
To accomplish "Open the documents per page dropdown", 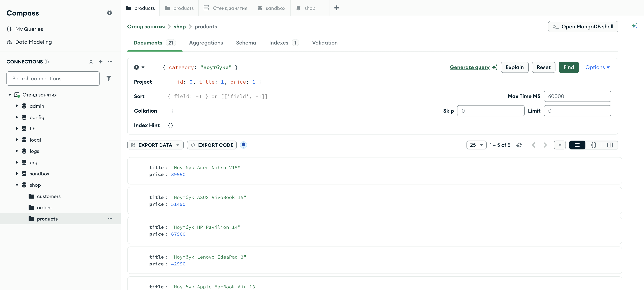I will (476, 145).
